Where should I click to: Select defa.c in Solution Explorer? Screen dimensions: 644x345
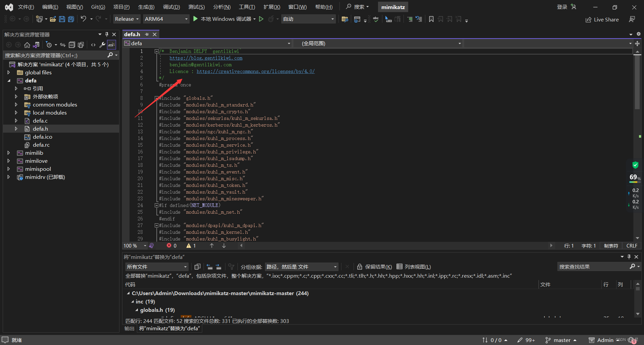click(40, 121)
